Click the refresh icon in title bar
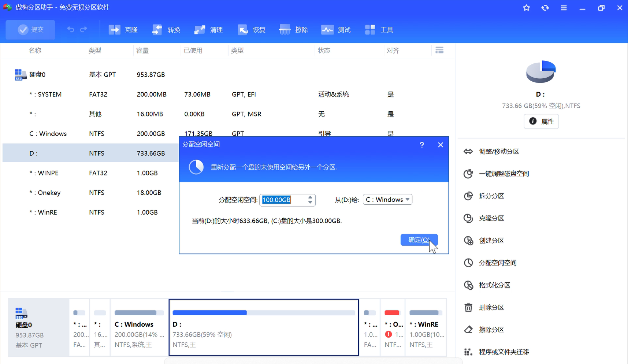The image size is (628, 364). point(545,8)
